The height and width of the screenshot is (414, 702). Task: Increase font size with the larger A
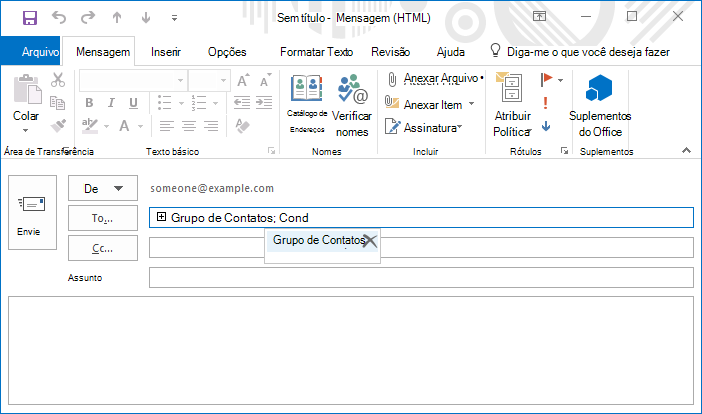coord(243,80)
